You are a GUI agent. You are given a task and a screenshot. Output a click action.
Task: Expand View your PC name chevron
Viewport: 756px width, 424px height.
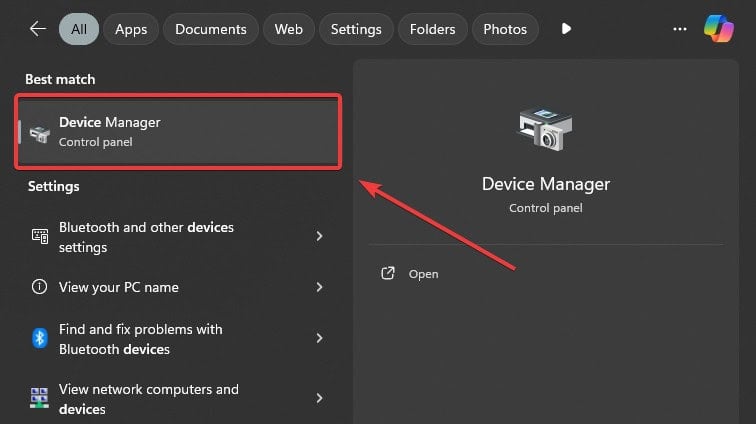click(319, 287)
